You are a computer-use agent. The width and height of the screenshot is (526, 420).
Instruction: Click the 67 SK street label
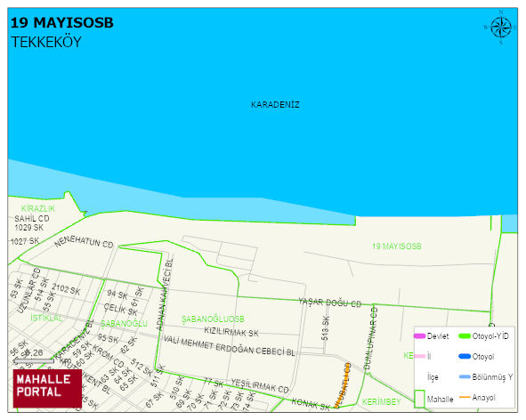click(154, 400)
